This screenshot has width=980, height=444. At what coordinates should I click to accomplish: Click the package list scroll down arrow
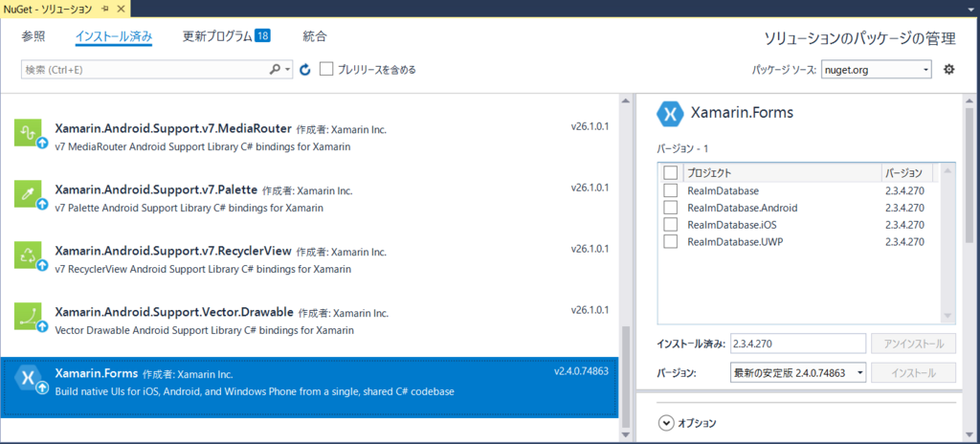click(626, 434)
